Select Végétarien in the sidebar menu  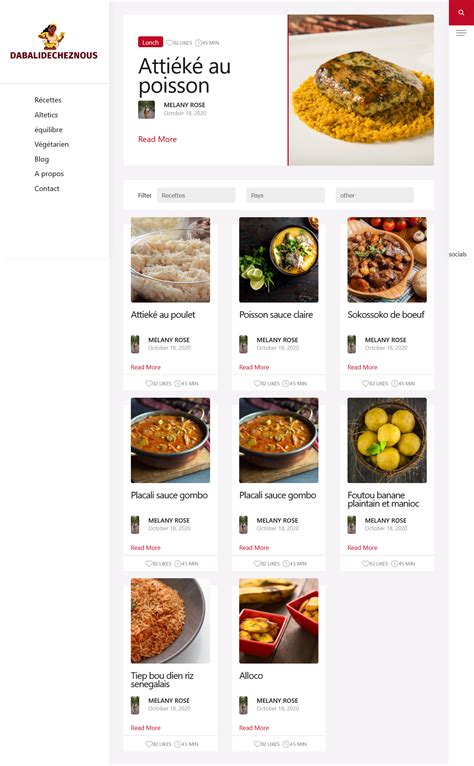point(51,144)
